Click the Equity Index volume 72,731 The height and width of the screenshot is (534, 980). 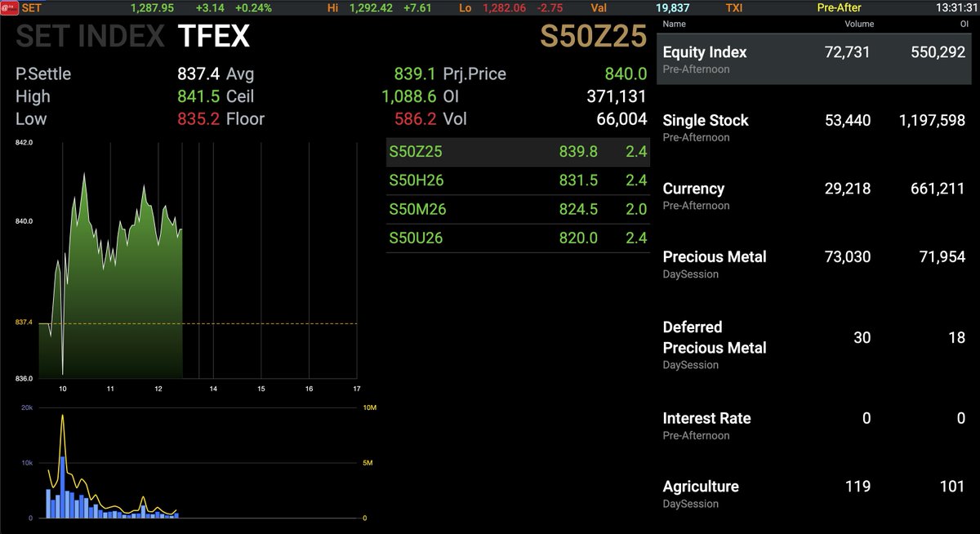coord(848,52)
